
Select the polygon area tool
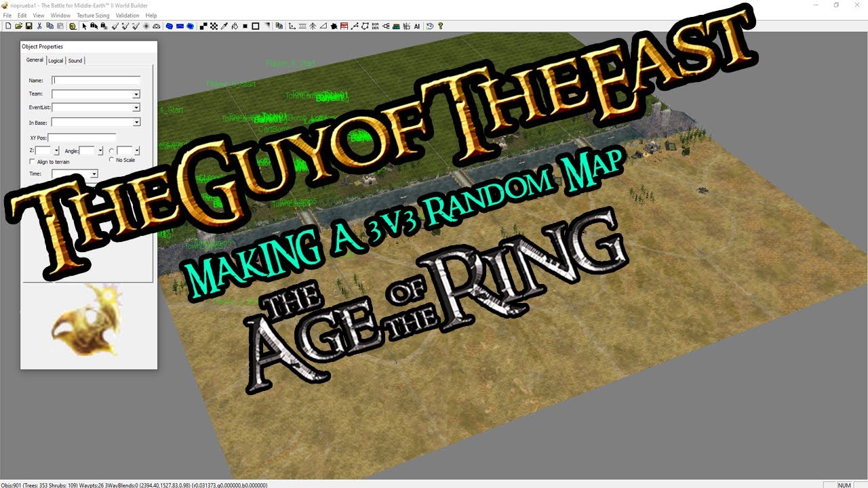[x=365, y=26]
